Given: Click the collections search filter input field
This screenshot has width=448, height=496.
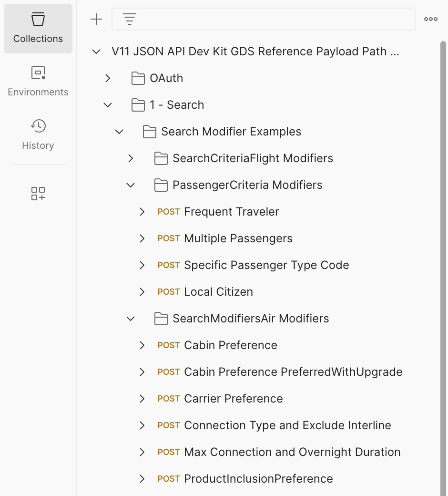Looking at the screenshot, I should point(272,19).
